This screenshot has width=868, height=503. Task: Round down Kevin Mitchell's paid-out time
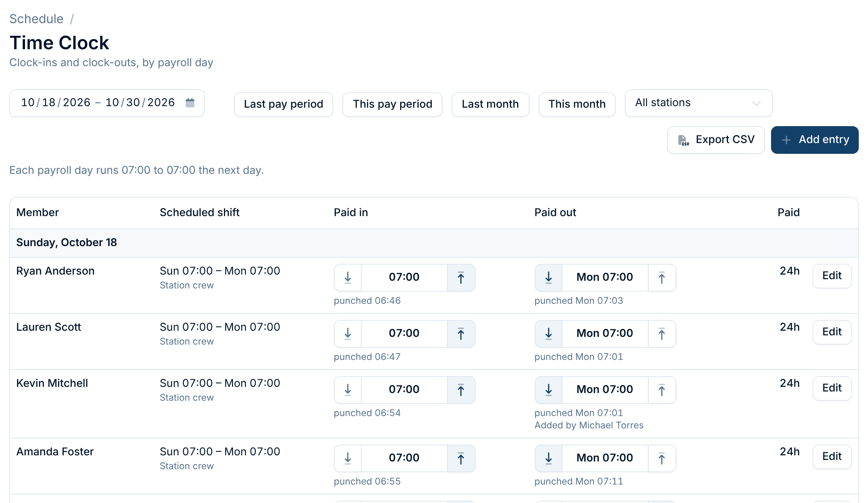[x=549, y=390]
